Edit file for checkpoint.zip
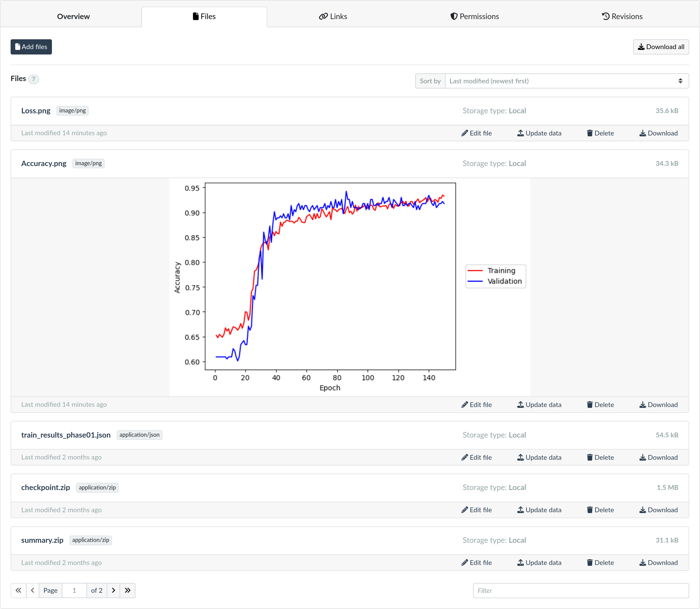 (476, 510)
